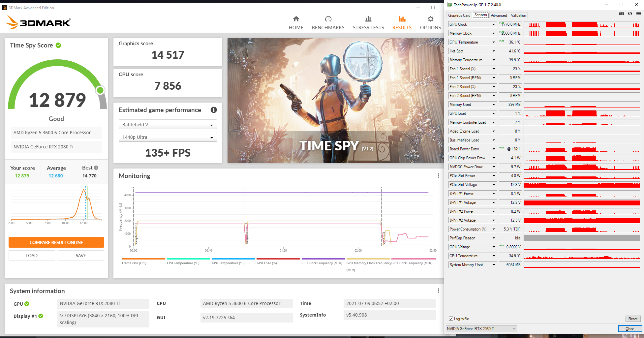The height and width of the screenshot is (338, 644).
Task: Click the green check next to GPU label
Action: [27, 304]
